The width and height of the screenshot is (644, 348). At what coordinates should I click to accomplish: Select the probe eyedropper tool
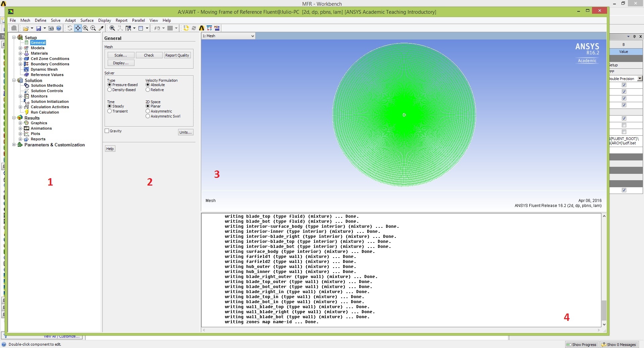[x=101, y=28]
